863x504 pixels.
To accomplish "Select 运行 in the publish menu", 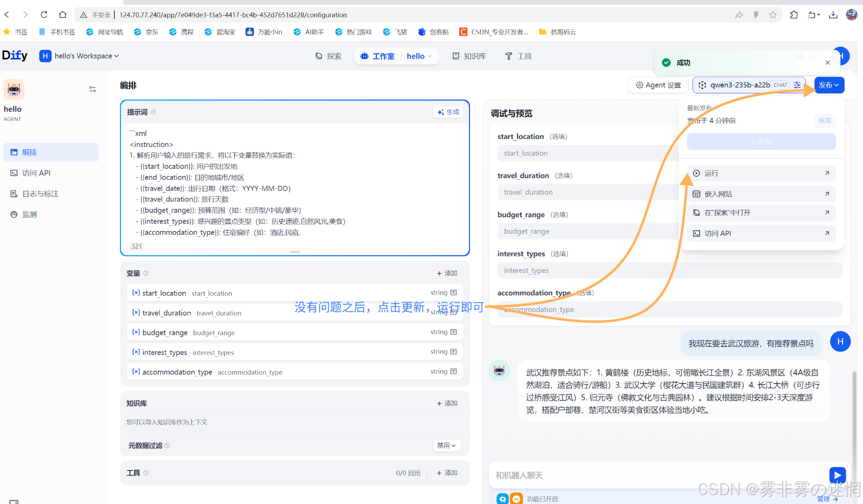I will click(x=761, y=173).
